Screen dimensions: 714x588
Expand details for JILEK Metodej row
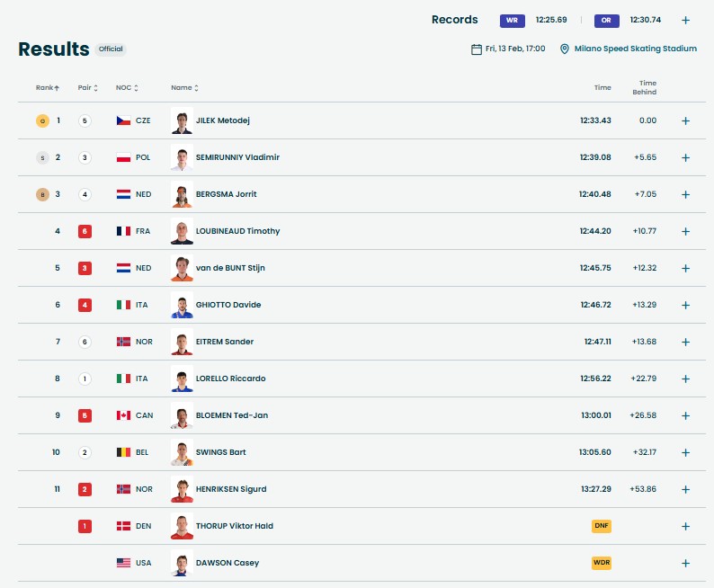(x=685, y=120)
